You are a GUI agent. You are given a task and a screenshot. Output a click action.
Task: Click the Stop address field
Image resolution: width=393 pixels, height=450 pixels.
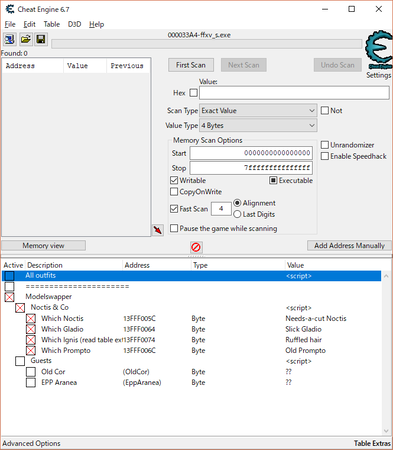251,168
